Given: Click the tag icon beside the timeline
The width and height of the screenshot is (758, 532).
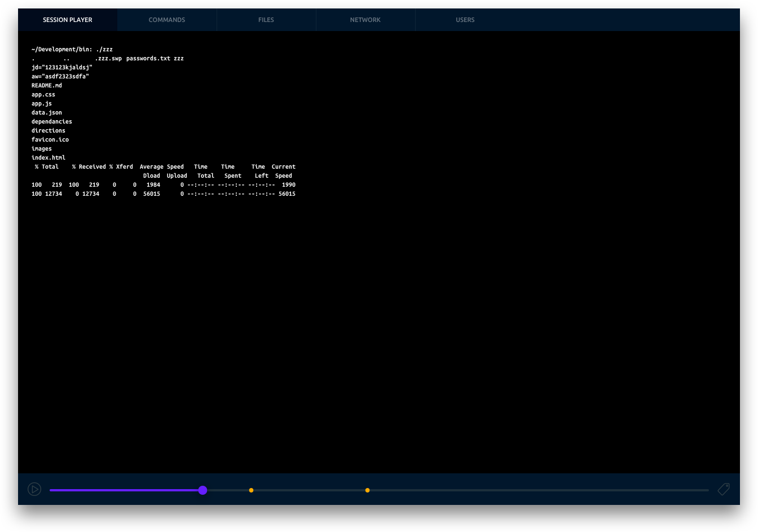Looking at the screenshot, I should [724, 489].
